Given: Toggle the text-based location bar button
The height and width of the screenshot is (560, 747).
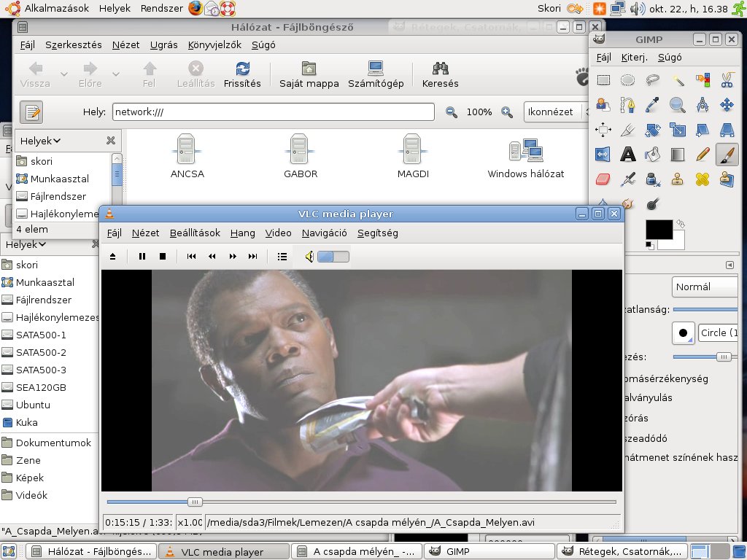Looking at the screenshot, I should coord(31,112).
